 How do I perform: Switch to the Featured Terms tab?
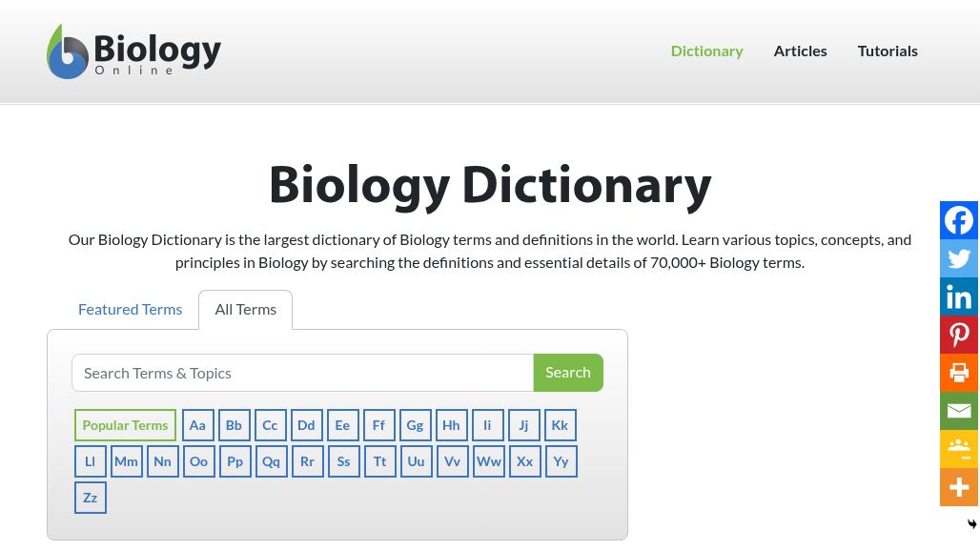[x=130, y=309]
